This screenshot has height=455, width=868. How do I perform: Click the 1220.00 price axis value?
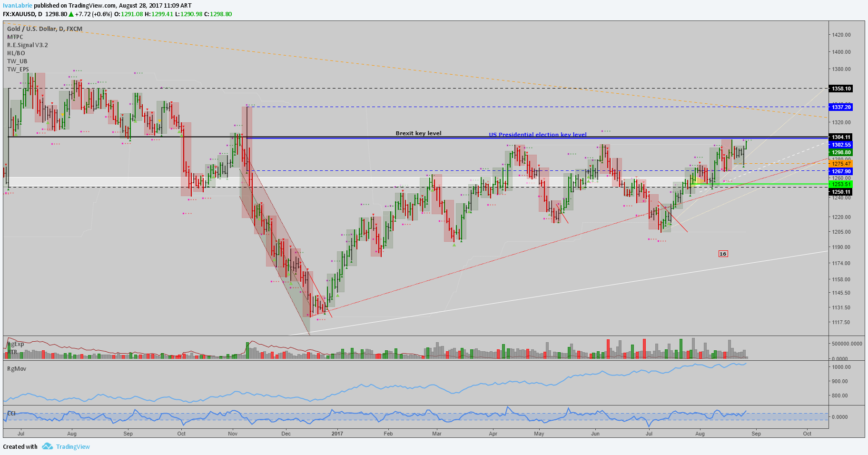coord(841,217)
